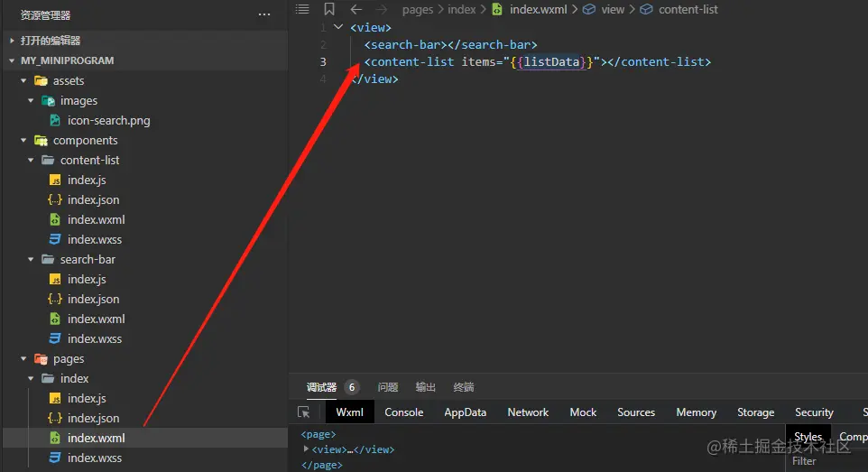Click the icon-search.png image file icon
The width and height of the screenshot is (868, 472).
[55, 120]
